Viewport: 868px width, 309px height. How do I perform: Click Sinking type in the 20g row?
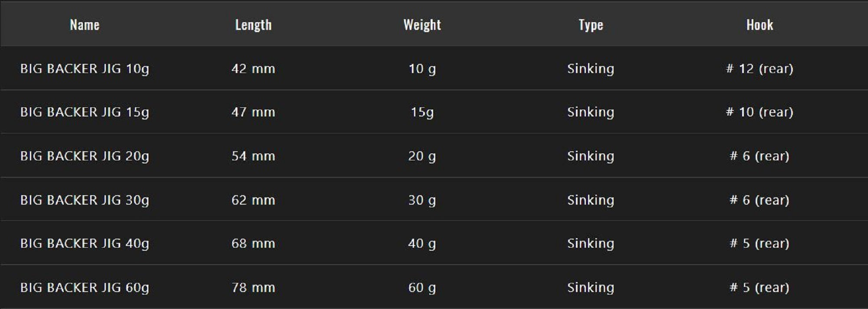[x=591, y=156]
